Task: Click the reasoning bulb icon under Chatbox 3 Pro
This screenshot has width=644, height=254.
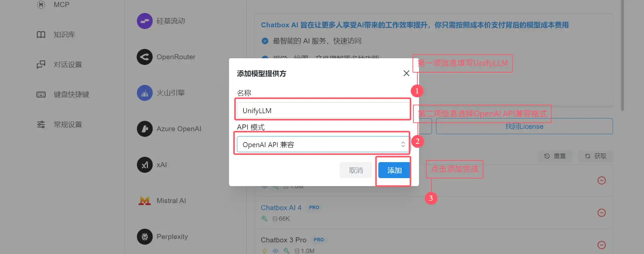Action: (x=264, y=251)
